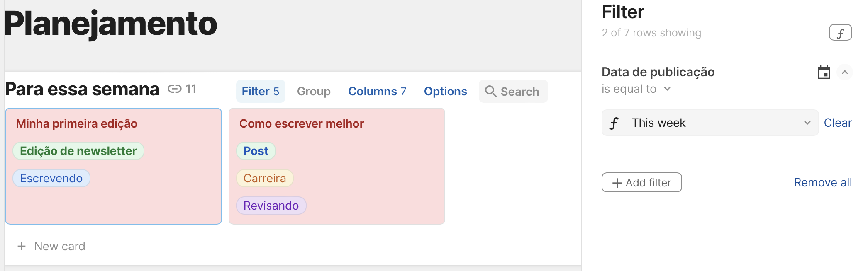Collapse the Data de publicação filter
Viewport: 868px width, 271px height.
[x=844, y=73]
